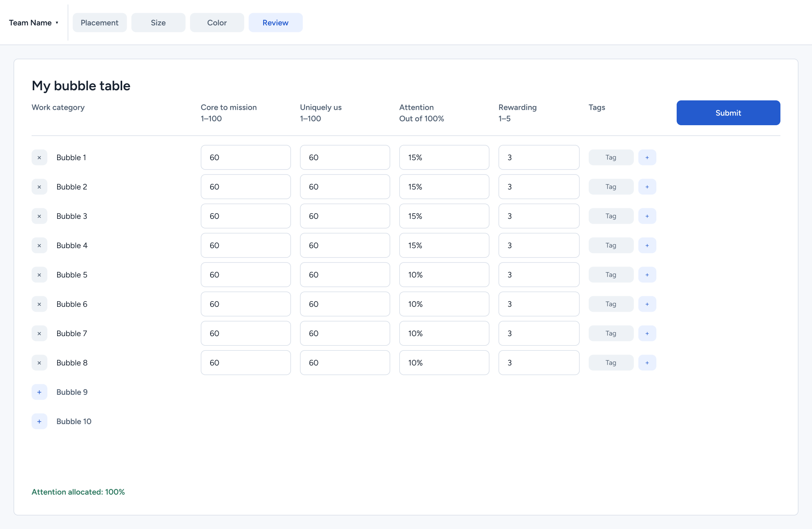Focus Bubble 4 Rewarding field
The height and width of the screenshot is (529, 812).
pos(539,246)
